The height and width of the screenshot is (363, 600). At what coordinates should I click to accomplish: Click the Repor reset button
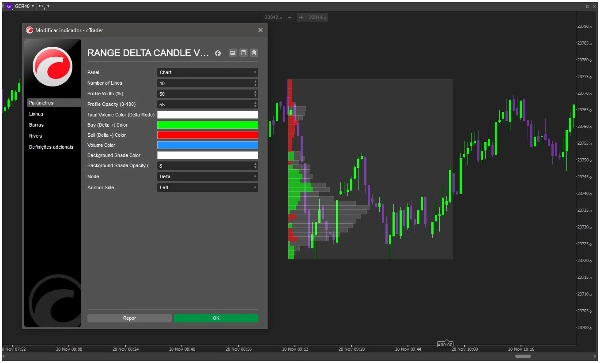pyautogui.click(x=129, y=318)
